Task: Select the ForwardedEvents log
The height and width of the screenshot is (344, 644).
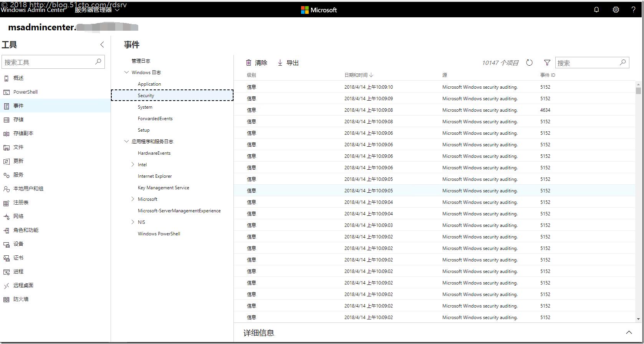Action: [155, 119]
